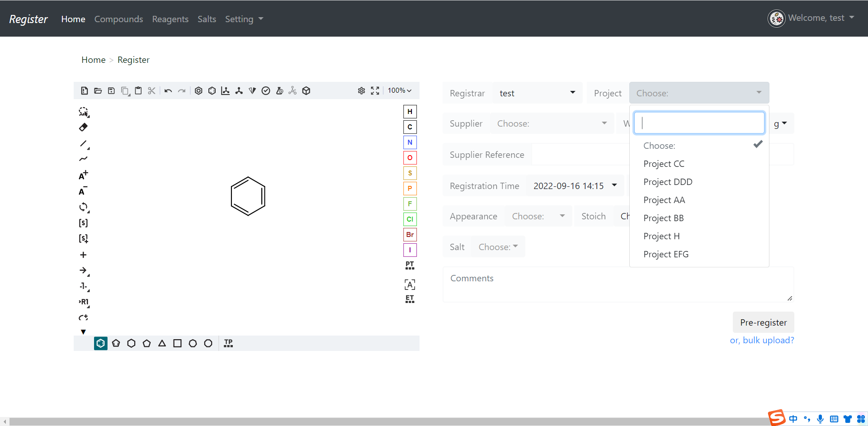Select the Bromine (Br) atom button
868x426 pixels.
tap(410, 235)
